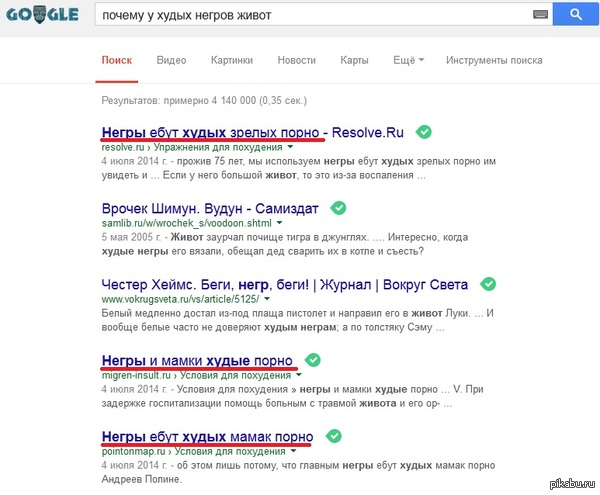Click green checkmark next to Самиздат result

coord(338,208)
